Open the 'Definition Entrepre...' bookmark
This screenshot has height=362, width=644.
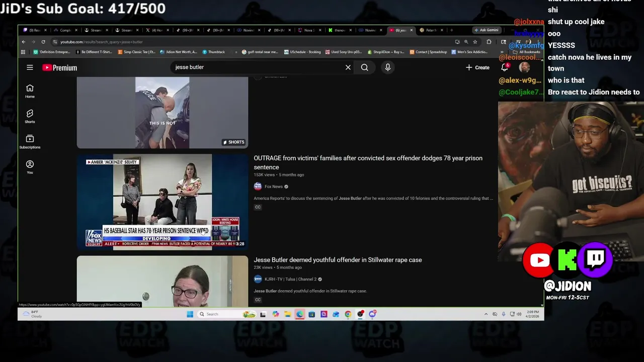tap(52, 52)
